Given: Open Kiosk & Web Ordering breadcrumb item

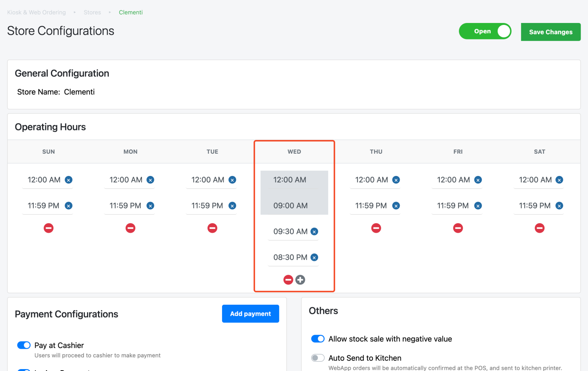Looking at the screenshot, I should tap(36, 12).
